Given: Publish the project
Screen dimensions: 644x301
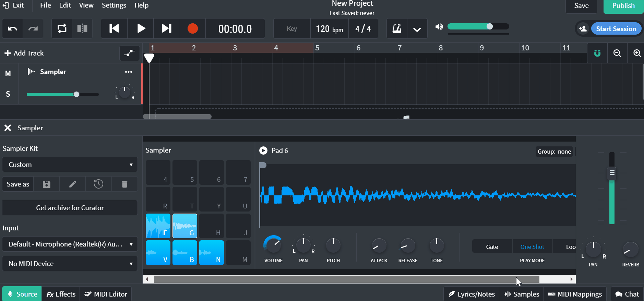Looking at the screenshot, I should click(x=623, y=6).
